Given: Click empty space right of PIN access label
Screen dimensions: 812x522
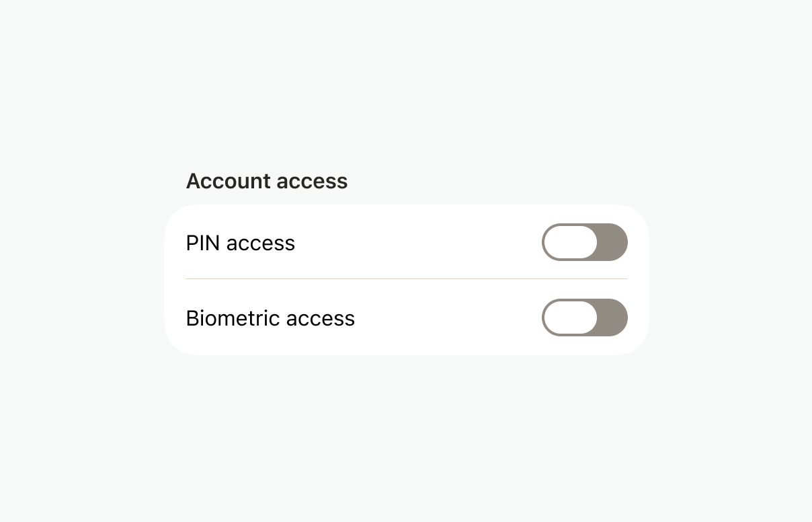Looking at the screenshot, I should [417, 243].
